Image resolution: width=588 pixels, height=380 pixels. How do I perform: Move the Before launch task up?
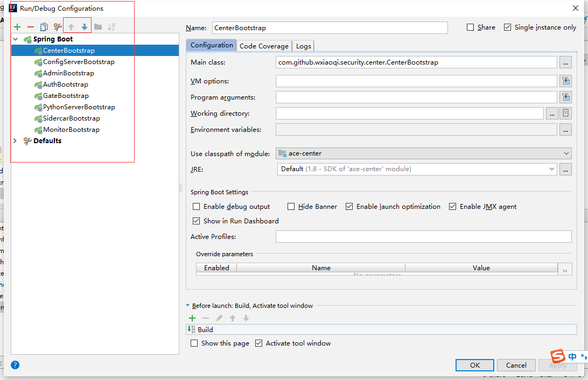click(x=233, y=318)
